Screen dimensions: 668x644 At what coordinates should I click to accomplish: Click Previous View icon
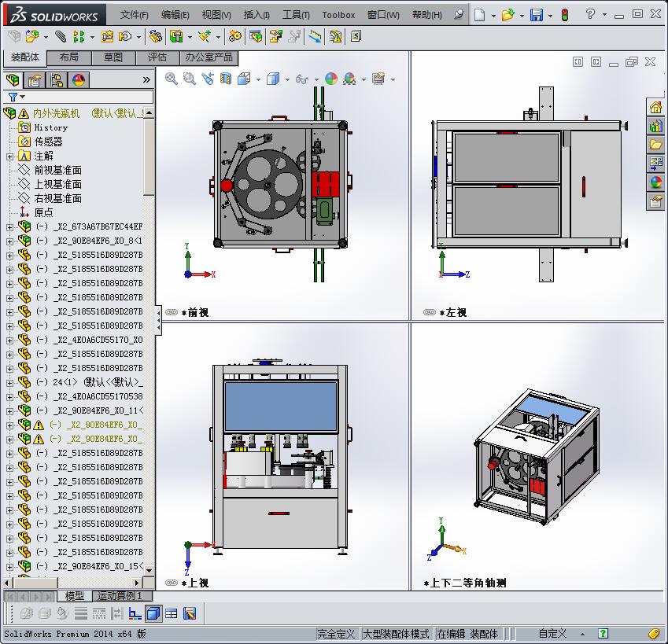click(x=208, y=79)
